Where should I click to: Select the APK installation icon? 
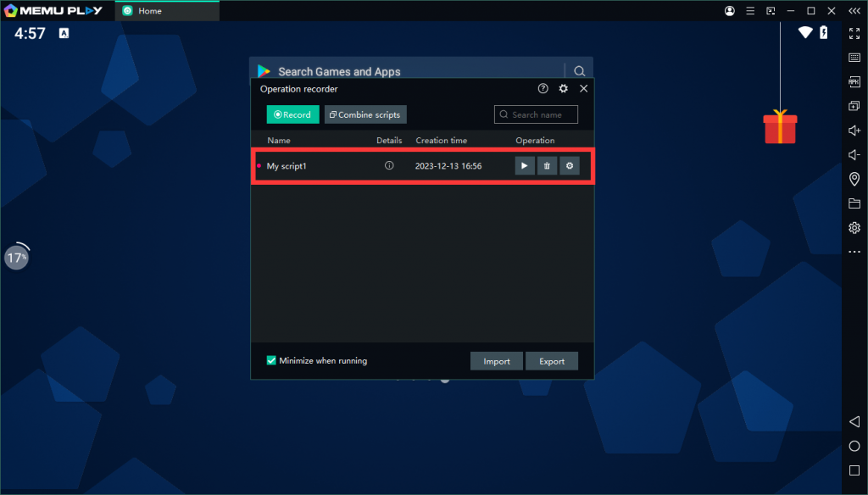(854, 81)
